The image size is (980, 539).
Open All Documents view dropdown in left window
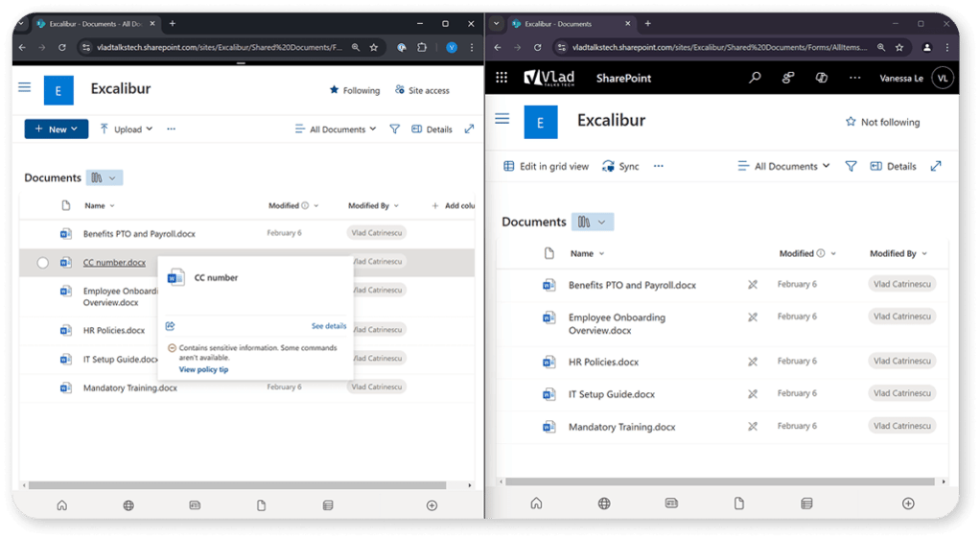(x=336, y=129)
